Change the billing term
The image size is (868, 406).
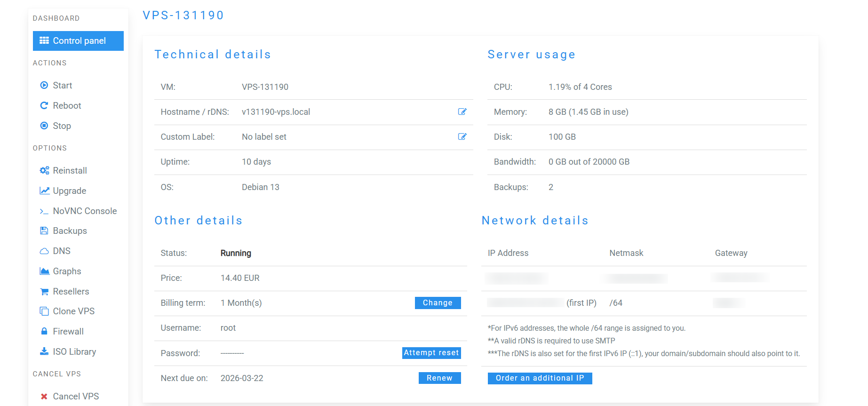(438, 303)
